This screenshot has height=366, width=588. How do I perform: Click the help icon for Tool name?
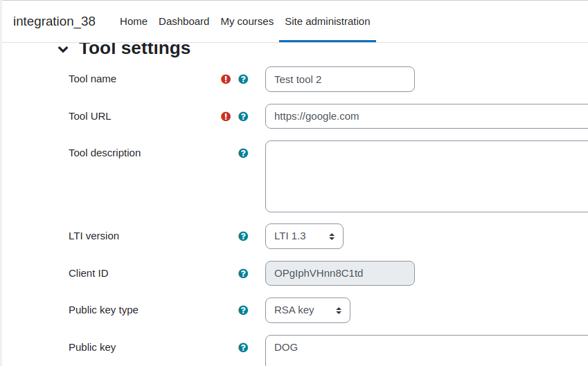243,79
